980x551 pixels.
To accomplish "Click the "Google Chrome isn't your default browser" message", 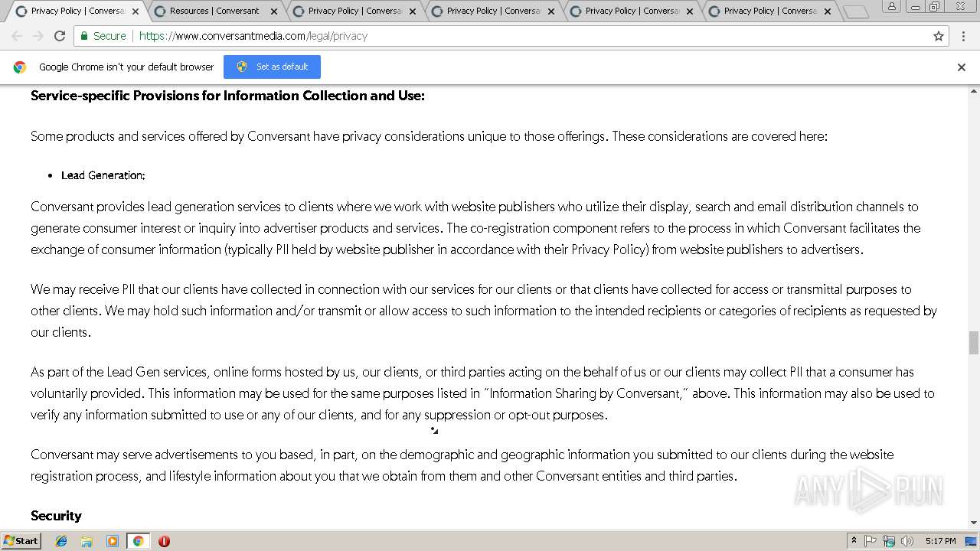I will tap(126, 67).
